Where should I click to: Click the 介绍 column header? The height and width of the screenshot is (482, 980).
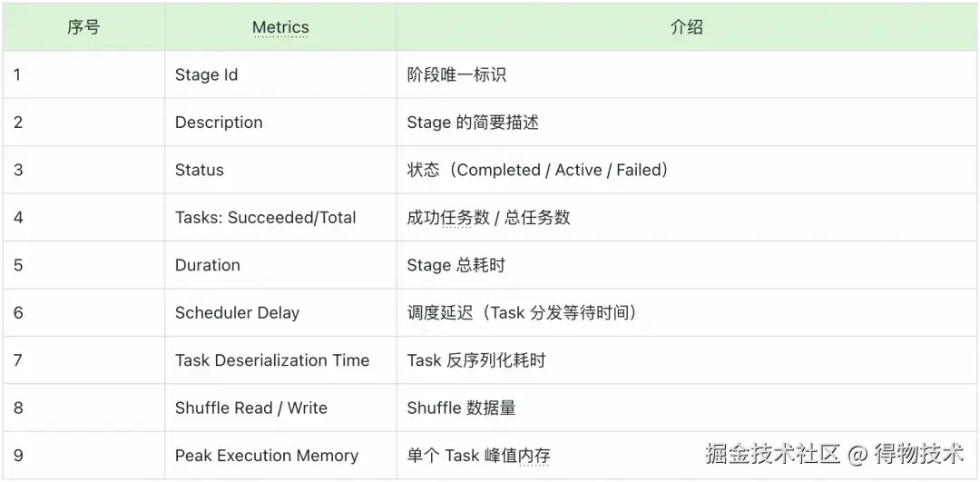point(686,27)
